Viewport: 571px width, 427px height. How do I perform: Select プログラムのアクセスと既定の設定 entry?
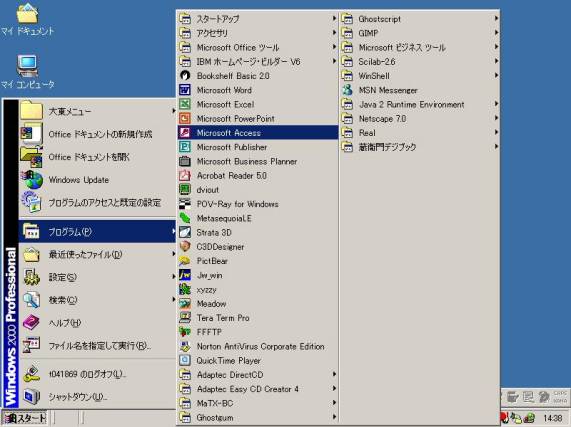(x=98, y=202)
